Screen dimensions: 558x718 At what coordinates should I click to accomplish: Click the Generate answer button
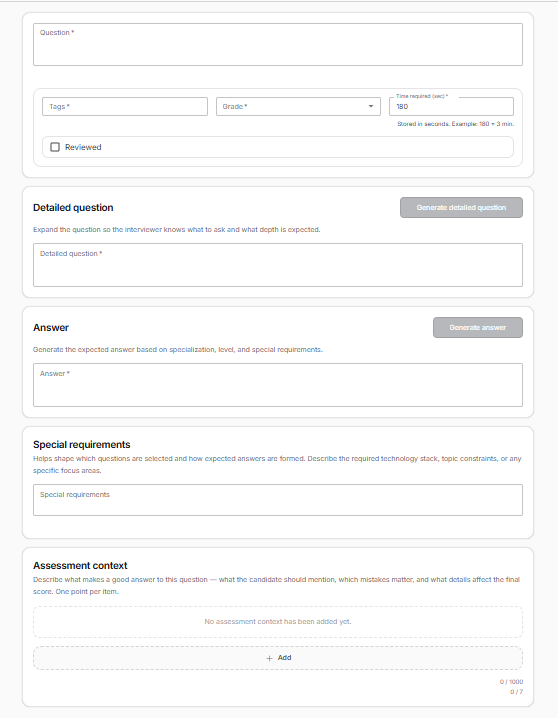click(478, 327)
